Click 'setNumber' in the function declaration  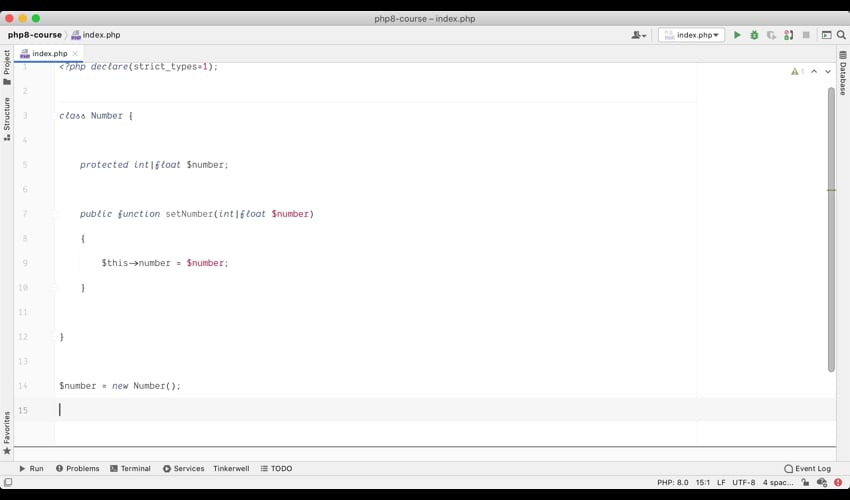(x=189, y=214)
